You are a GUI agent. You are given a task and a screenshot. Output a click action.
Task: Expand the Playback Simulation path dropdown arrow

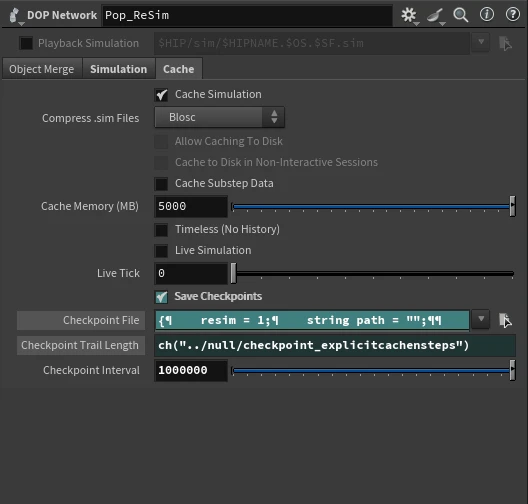coord(481,42)
